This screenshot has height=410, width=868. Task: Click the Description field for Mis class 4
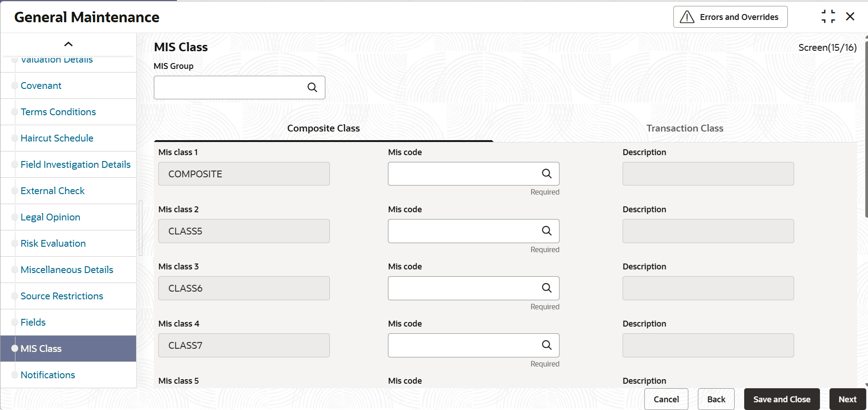coord(708,345)
